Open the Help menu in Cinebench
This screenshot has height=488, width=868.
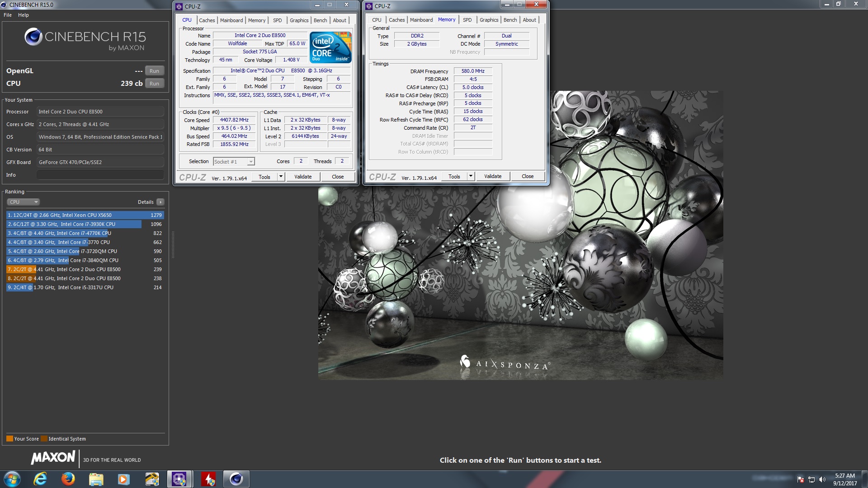point(24,15)
